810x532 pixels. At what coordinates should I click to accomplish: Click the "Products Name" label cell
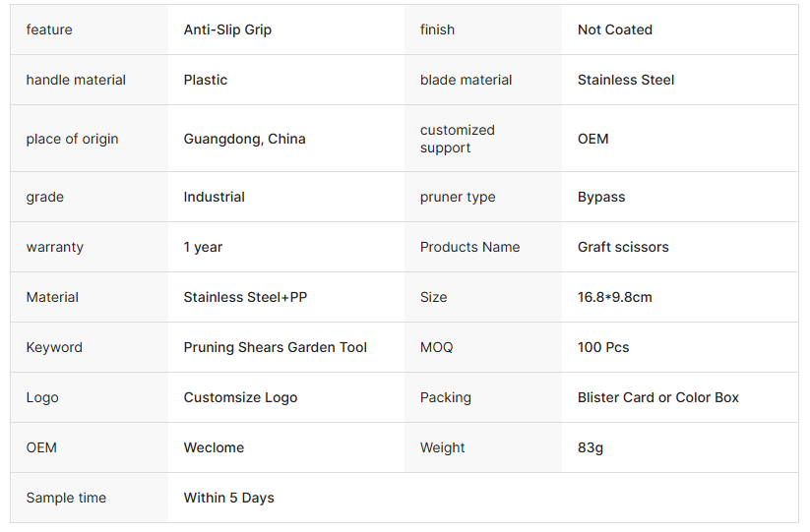pyautogui.click(x=469, y=247)
